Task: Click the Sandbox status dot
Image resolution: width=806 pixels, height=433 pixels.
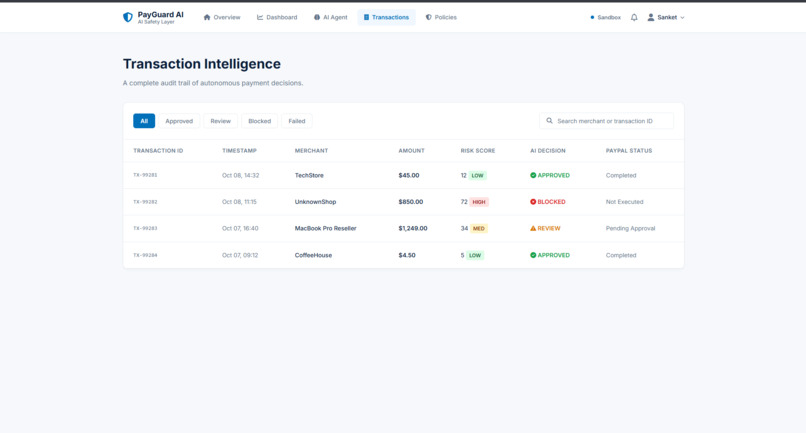Action: 592,17
